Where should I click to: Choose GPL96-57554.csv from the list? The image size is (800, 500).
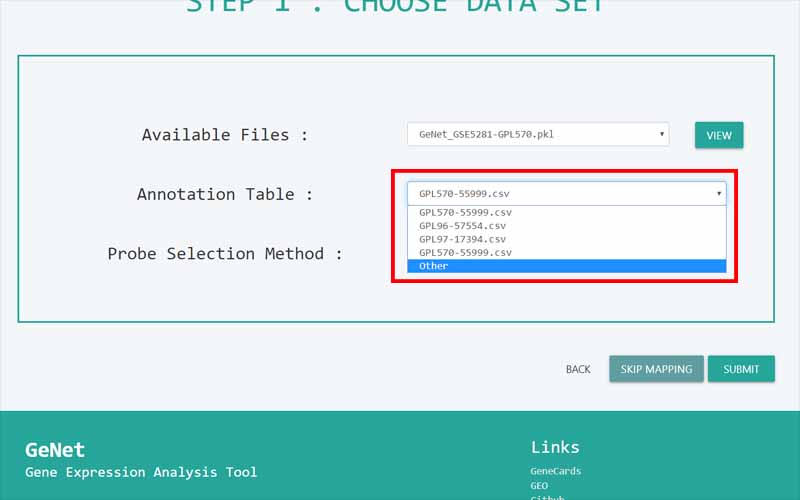(462, 226)
